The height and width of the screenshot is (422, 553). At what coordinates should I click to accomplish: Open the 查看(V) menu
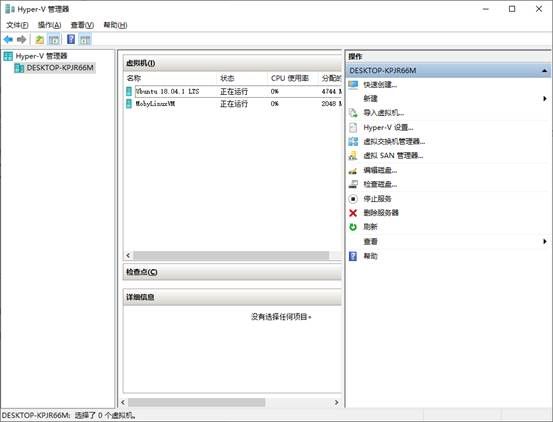82,25
